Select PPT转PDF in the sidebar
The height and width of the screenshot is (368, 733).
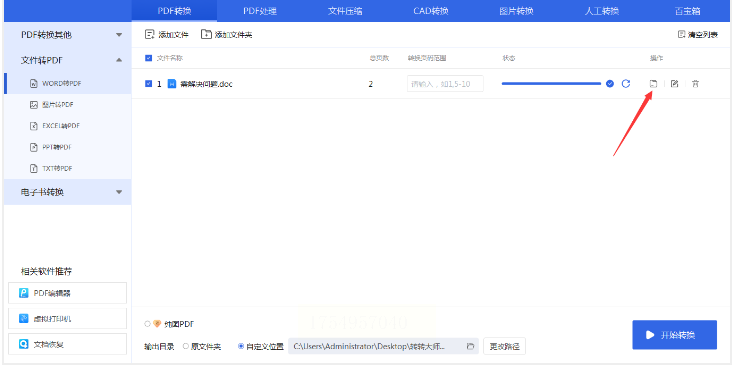[68, 147]
